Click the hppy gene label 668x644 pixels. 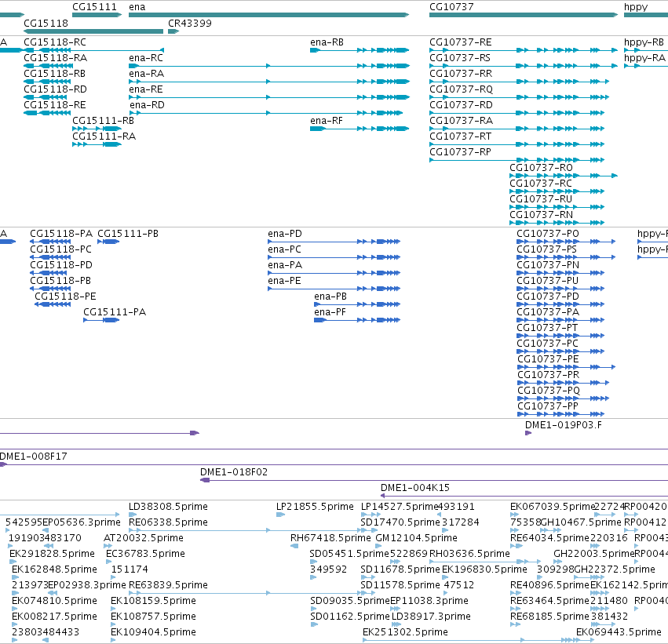(x=636, y=7)
